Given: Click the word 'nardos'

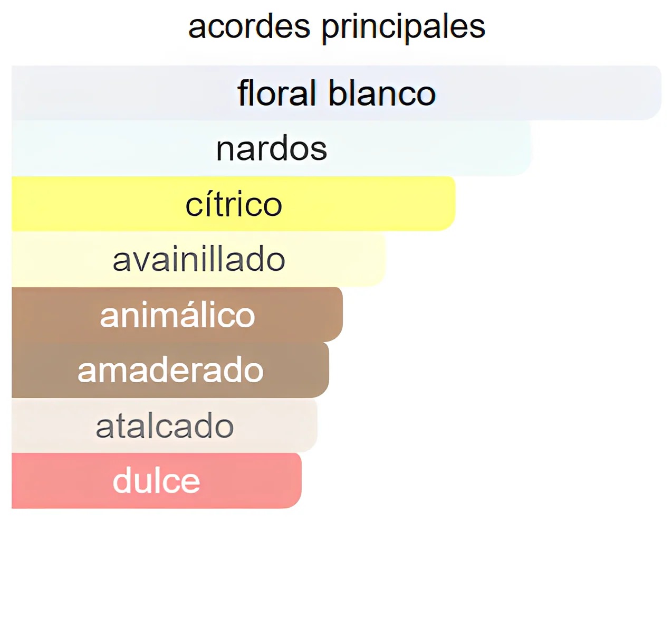Looking at the screenshot, I should tap(272, 149).
